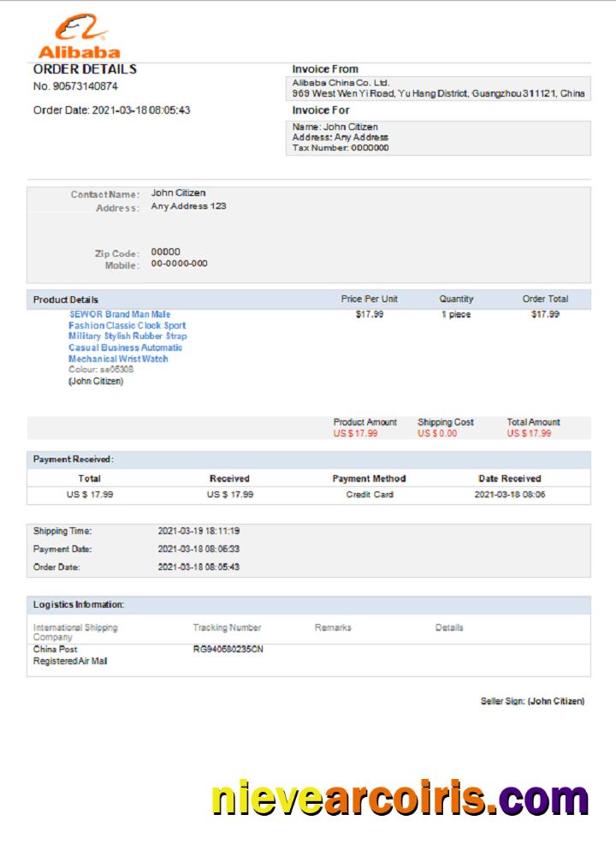Screen dimensions: 616x856
Task: Click the Credit Card payment method entry
Action: point(370,495)
